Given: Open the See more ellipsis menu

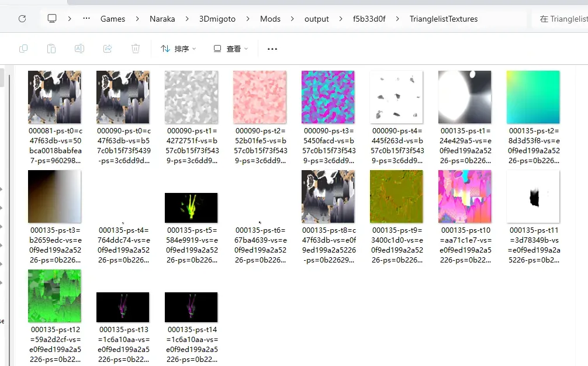Looking at the screenshot, I should tap(272, 49).
